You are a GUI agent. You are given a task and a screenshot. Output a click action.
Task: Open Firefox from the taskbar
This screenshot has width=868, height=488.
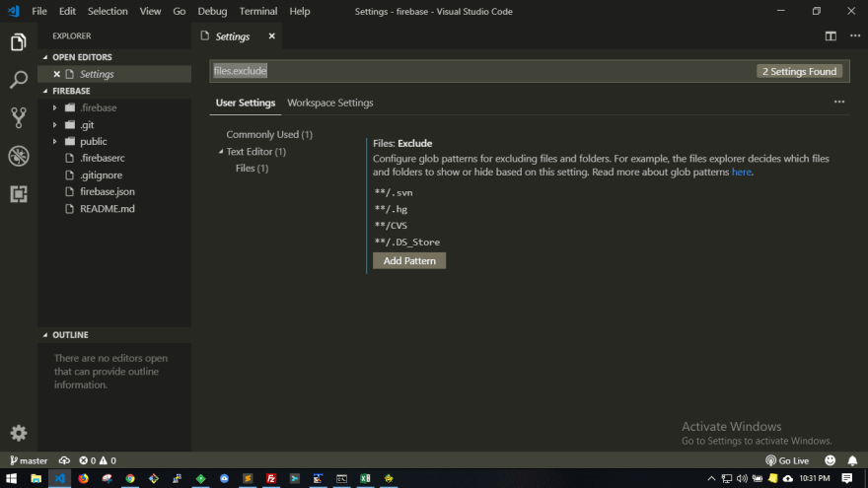pyautogui.click(x=83, y=478)
